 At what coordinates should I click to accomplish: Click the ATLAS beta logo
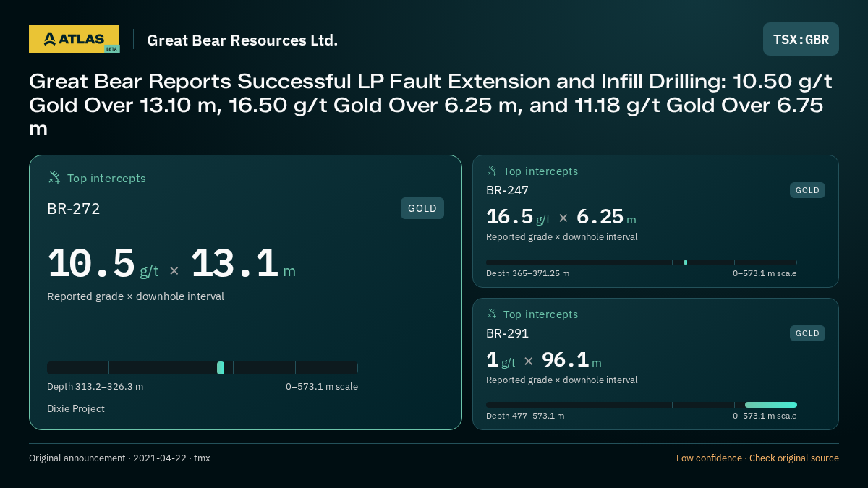(74, 39)
